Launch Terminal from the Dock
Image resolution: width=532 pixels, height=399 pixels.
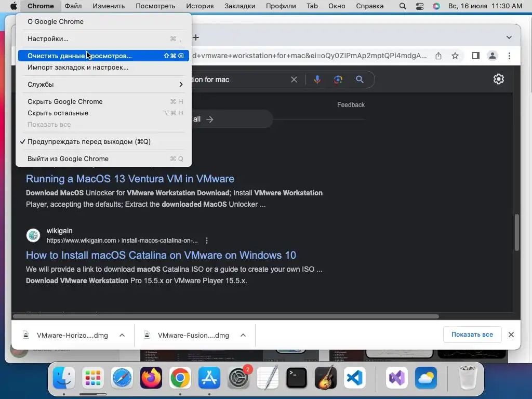pyautogui.click(x=297, y=378)
